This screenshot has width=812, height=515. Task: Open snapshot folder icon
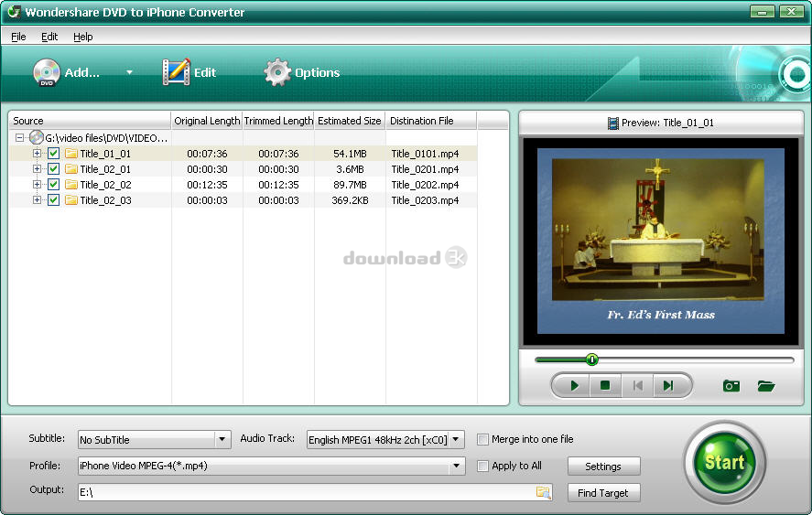tap(766, 386)
